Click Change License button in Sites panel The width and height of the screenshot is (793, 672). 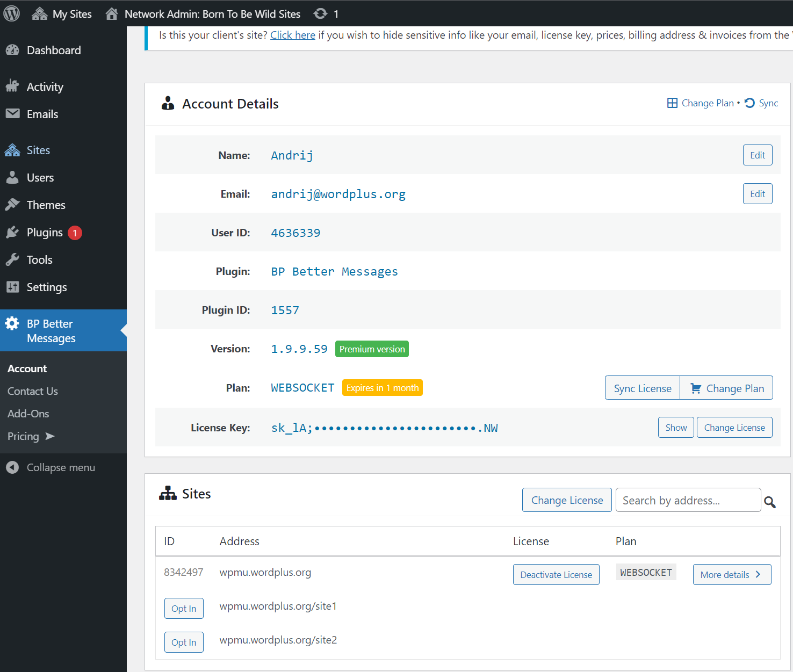(567, 500)
